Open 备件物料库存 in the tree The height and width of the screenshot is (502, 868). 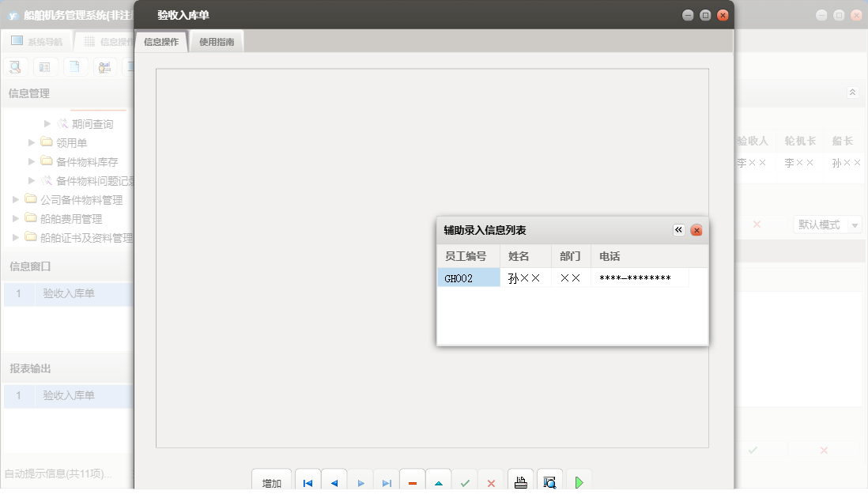pyautogui.click(x=86, y=161)
